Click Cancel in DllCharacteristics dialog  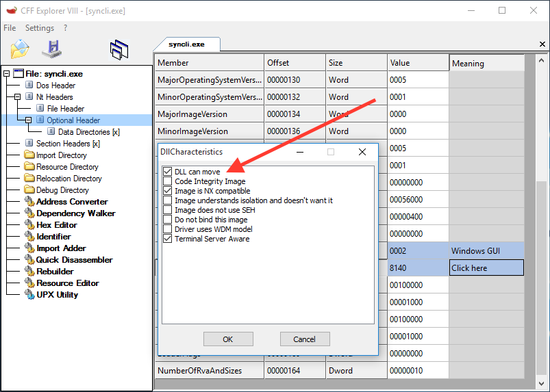click(305, 339)
